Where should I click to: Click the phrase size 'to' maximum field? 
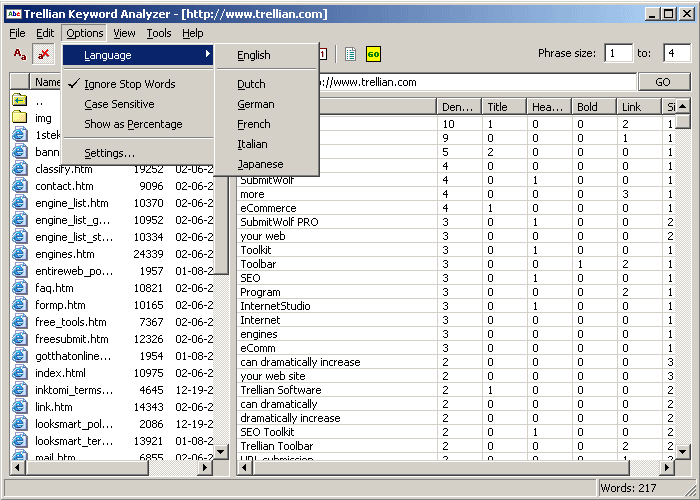click(x=677, y=54)
